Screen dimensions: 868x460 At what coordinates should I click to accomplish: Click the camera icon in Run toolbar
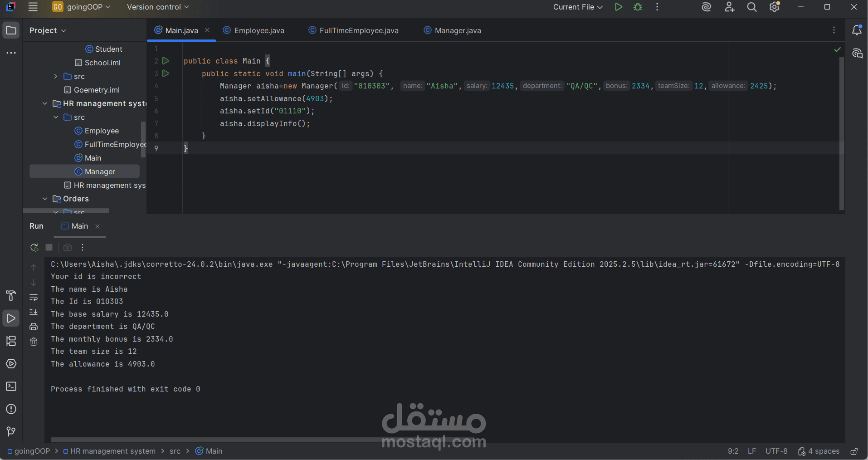pos(68,247)
